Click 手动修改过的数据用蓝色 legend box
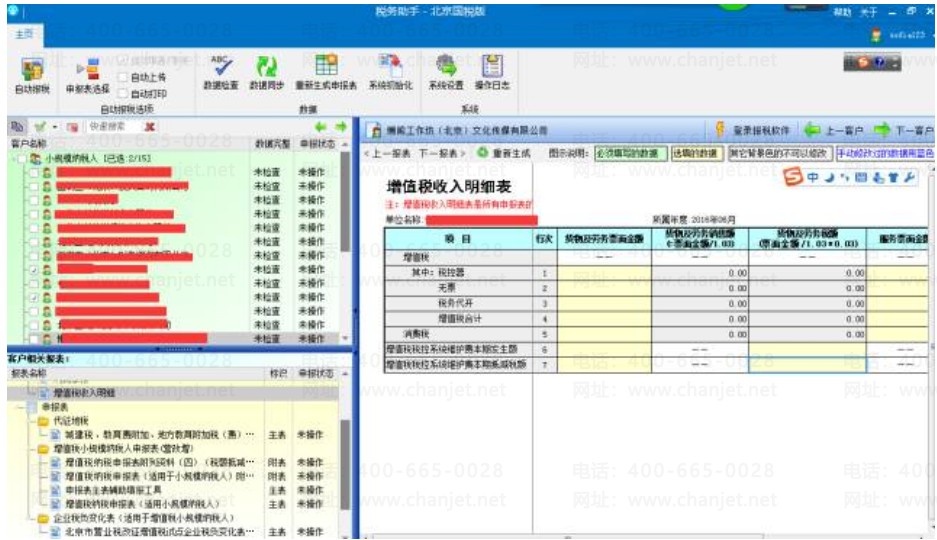937x540 pixels. click(886, 154)
